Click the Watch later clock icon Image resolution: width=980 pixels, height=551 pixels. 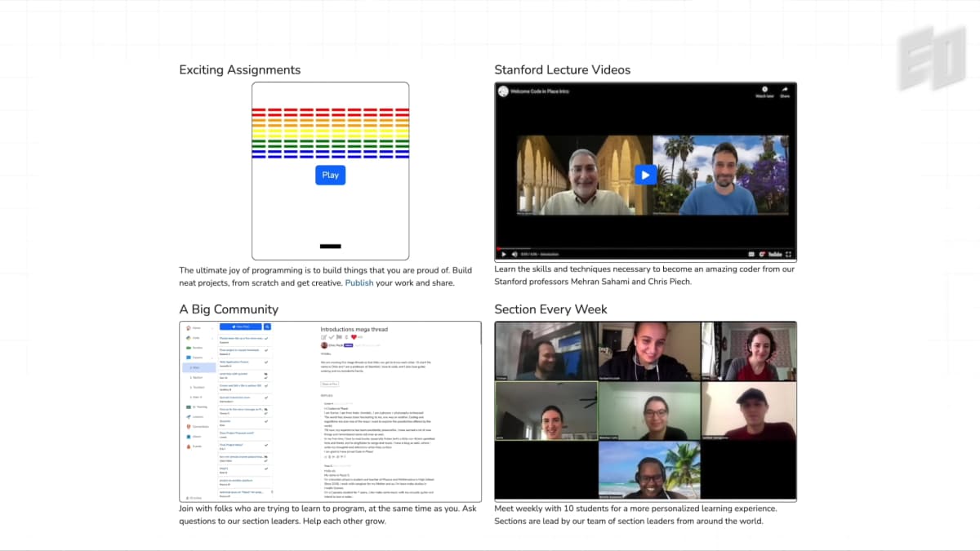tap(764, 90)
